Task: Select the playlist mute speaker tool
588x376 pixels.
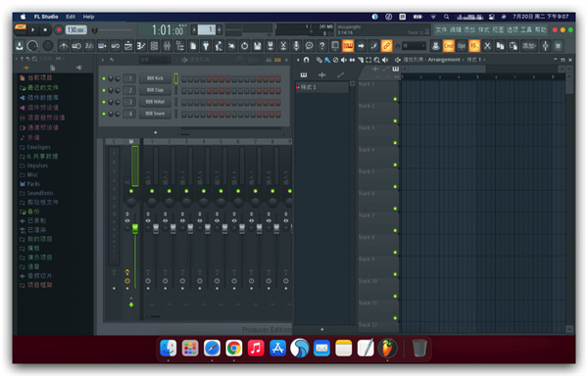Action: click(x=344, y=60)
